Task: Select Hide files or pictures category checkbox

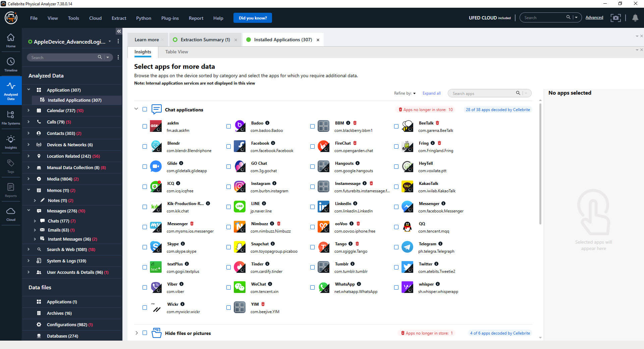Action: pyautogui.click(x=145, y=333)
